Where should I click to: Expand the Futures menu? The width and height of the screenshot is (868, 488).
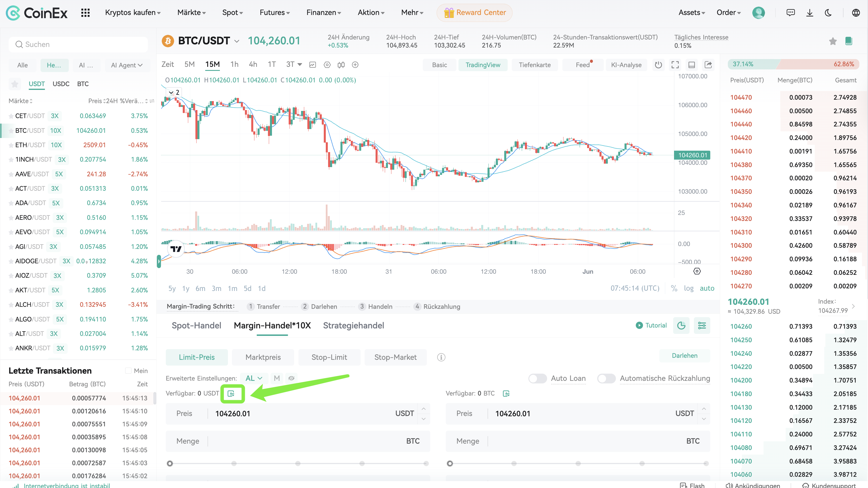275,12
